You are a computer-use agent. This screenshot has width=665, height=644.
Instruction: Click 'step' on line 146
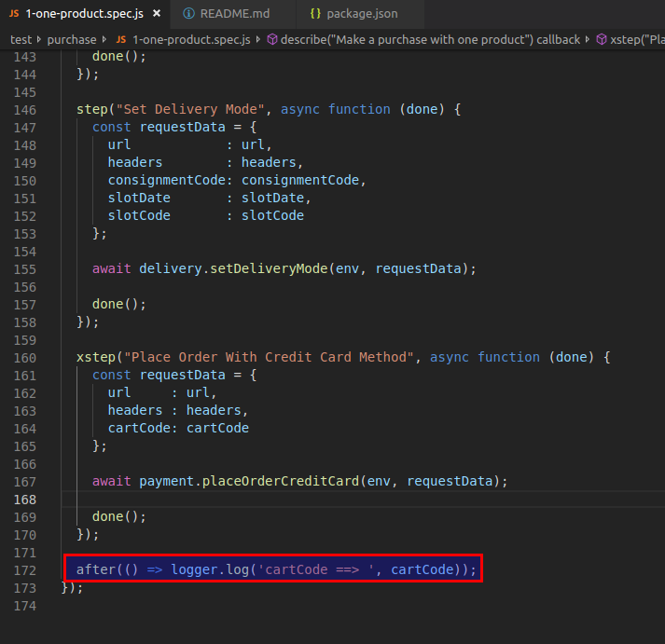point(92,109)
